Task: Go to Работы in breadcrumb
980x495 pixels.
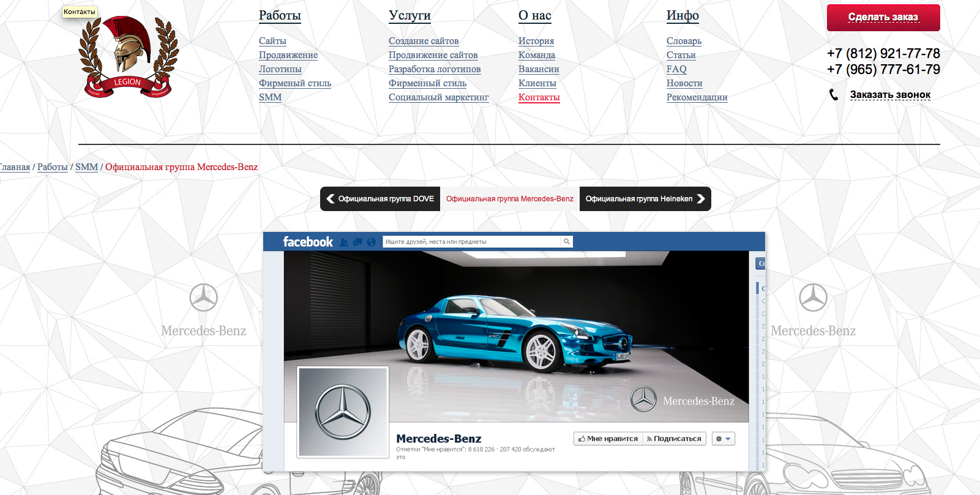Action: [53, 167]
